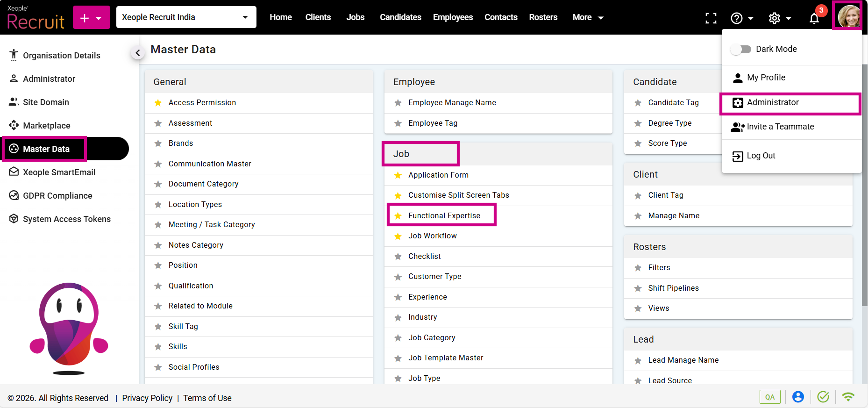Collapse the left sidebar with chevron
Viewport: 868px width, 408px height.
(137, 53)
